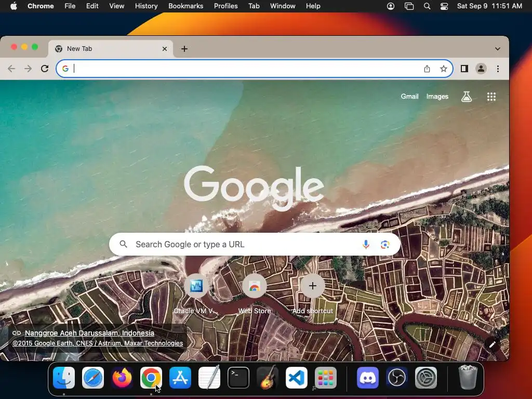Launch Firefox from the Dock

[x=122, y=378]
